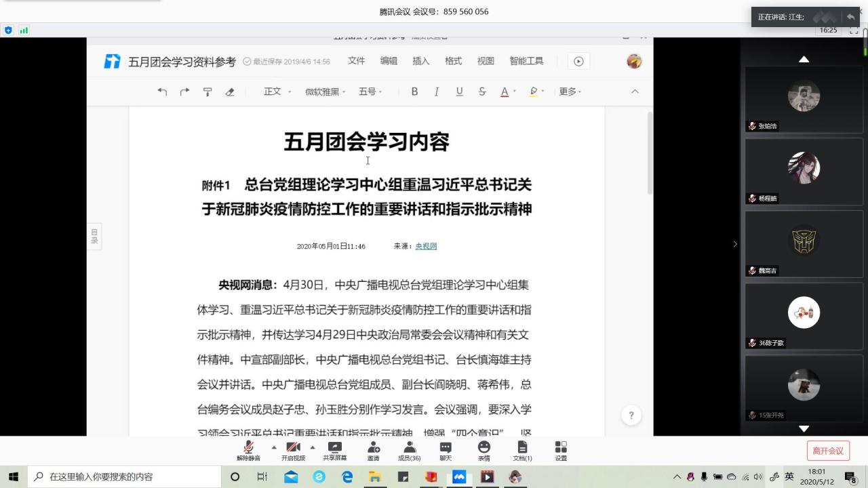The width and height of the screenshot is (868, 488).
Task: Apply strikethrough formatting
Action: 482,91
